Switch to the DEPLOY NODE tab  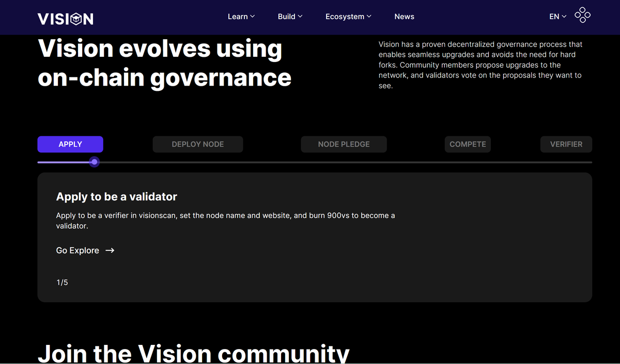pyautogui.click(x=198, y=144)
